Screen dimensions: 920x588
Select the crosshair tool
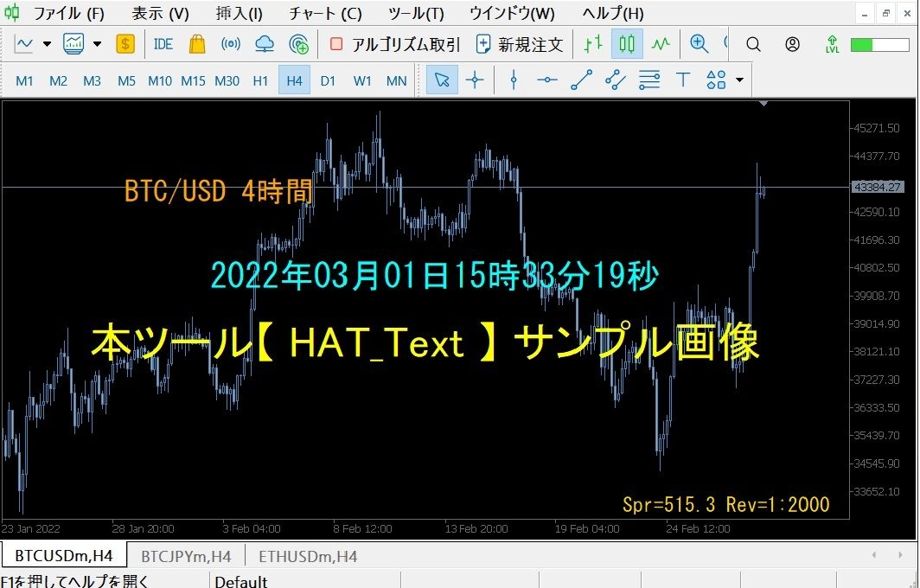(x=475, y=80)
